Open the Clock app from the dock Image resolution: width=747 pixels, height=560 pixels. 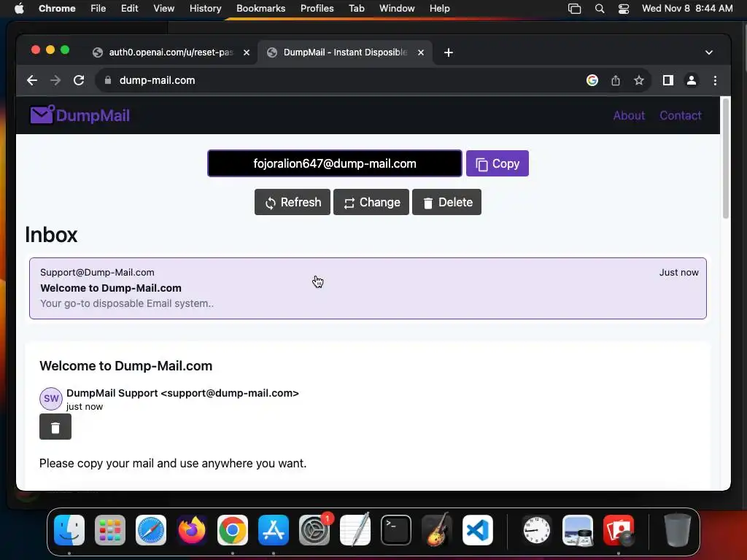pyautogui.click(x=537, y=530)
